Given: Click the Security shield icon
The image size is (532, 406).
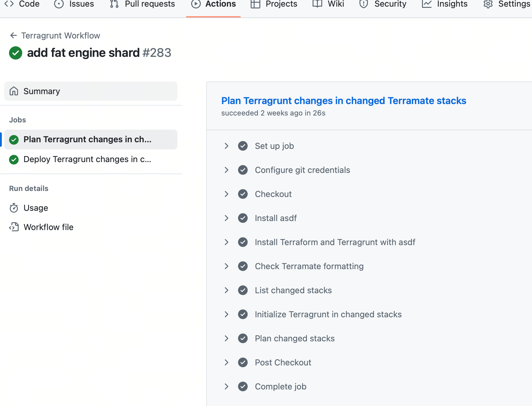Looking at the screenshot, I should [364, 4].
